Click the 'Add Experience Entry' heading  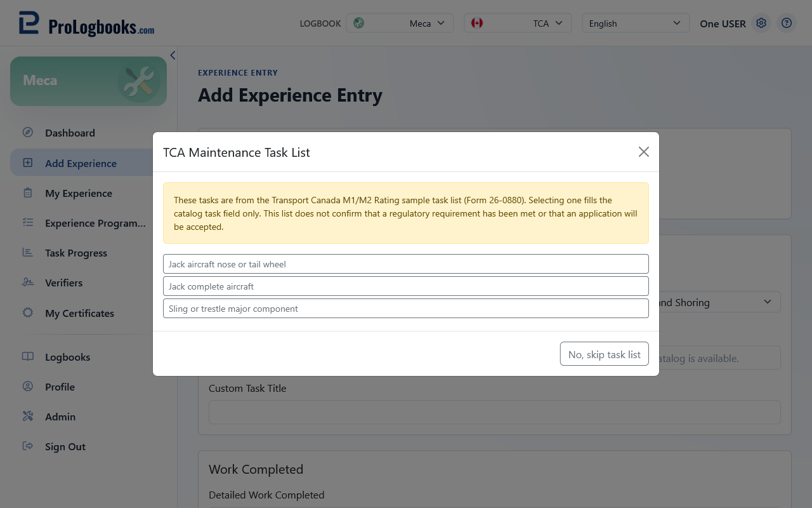pos(291,95)
